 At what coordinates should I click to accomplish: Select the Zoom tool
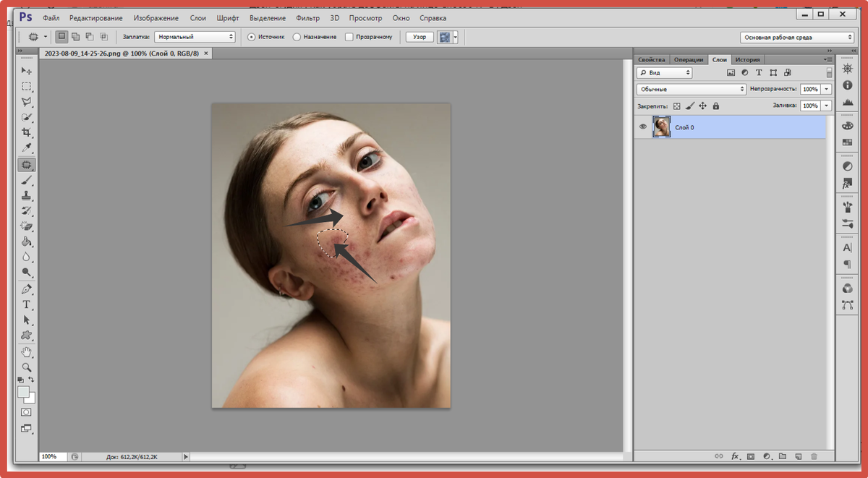pos(27,367)
